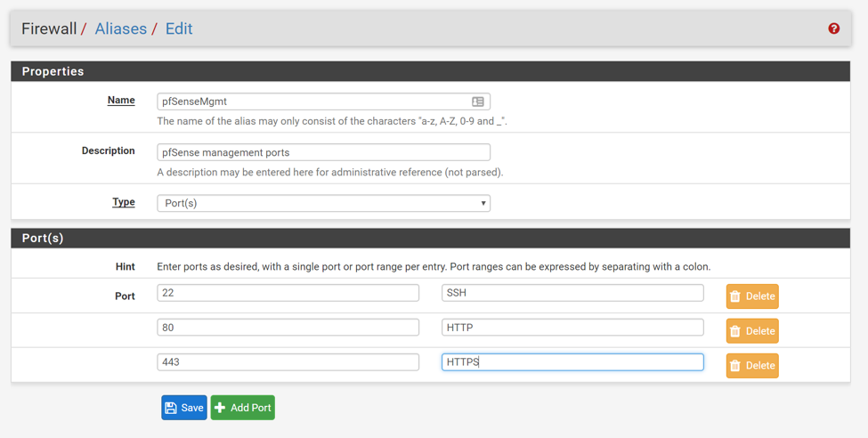The image size is (868, 438).
Task: Click the floppy disk icon on Save
Action: (x=171, y=408)
